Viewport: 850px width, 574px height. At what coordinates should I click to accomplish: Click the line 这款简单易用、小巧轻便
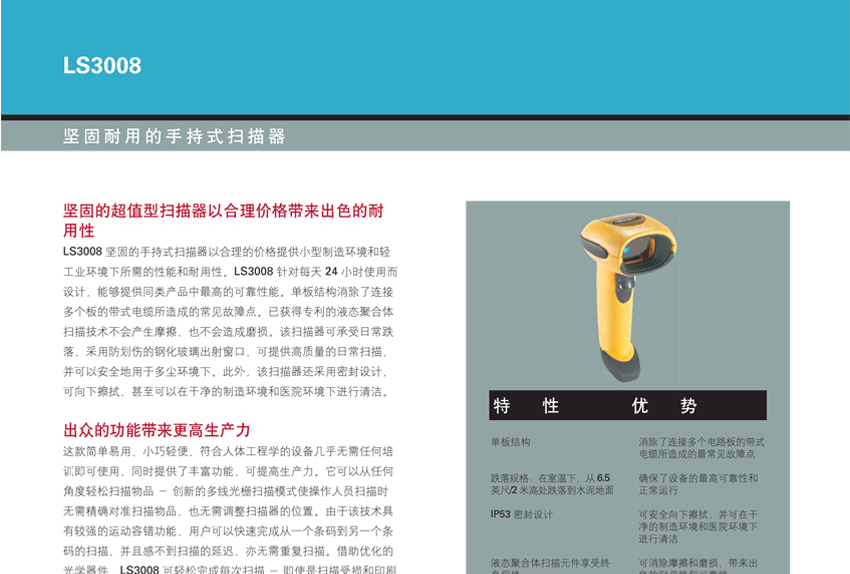click(228, 451)
